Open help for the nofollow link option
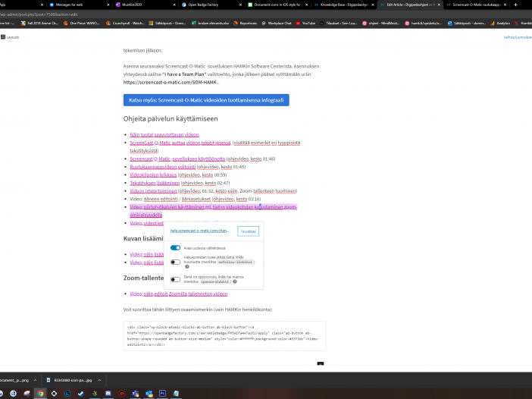This screenshot has height=399, width=532. [187, 267]
